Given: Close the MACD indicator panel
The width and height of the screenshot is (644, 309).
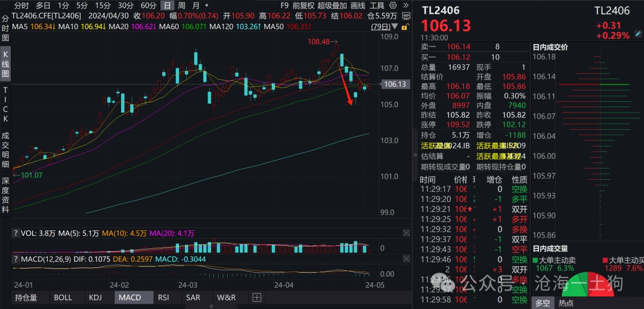Looking at the screenshot, I should 406,260.
